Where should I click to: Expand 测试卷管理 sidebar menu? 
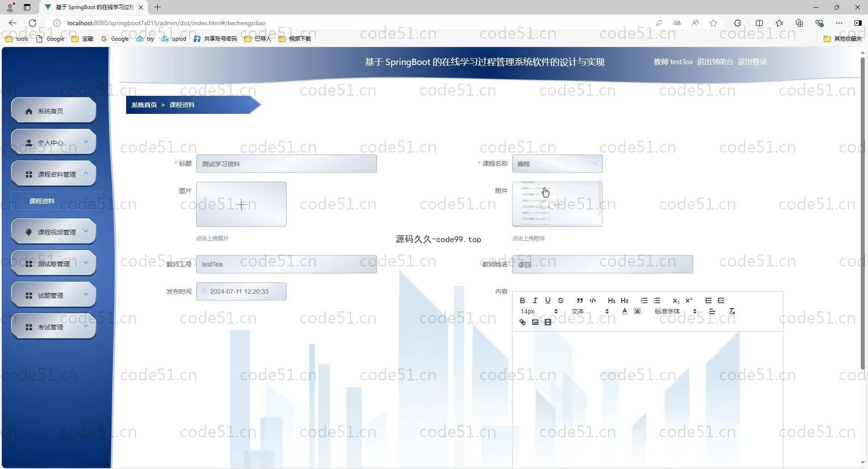point(53,263)
